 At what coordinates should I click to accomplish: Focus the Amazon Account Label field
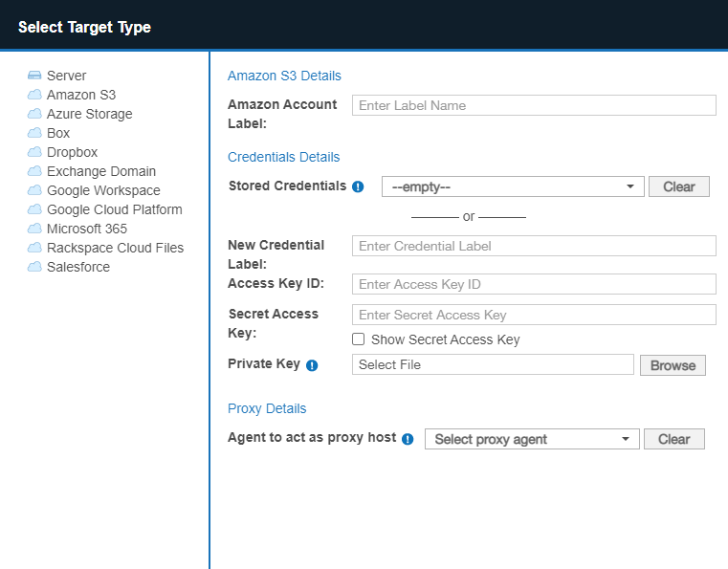(534, 105)
